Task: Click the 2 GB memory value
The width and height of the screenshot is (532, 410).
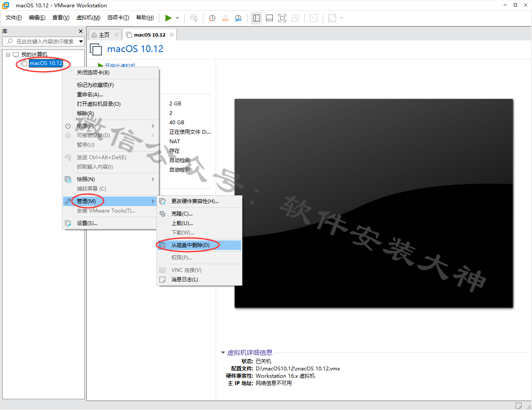Action: tap(175, 104)
